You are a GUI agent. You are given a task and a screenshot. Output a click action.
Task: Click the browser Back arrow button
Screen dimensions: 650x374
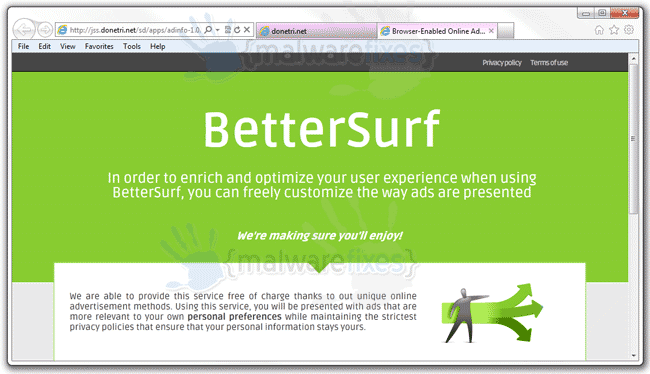pos(24,29)
